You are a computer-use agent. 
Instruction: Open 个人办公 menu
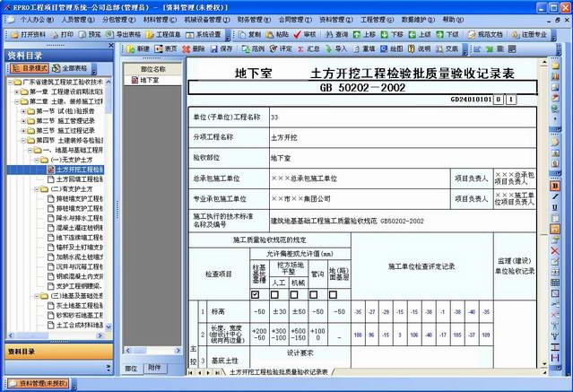pyautogui.click(x=37, y=20)
